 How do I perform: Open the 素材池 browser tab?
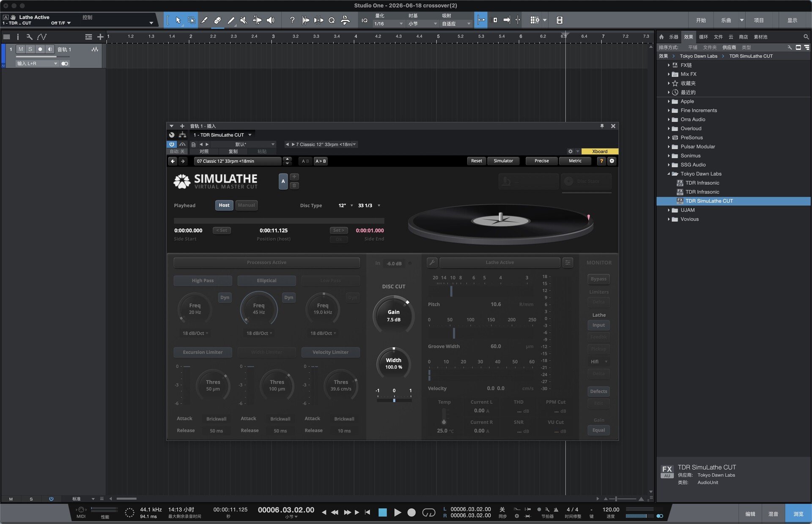(760, 37)
